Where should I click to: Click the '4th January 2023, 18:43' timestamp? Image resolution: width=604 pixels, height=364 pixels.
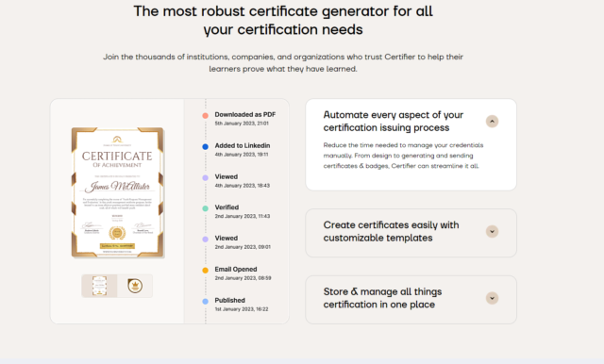tap(242, 186)
